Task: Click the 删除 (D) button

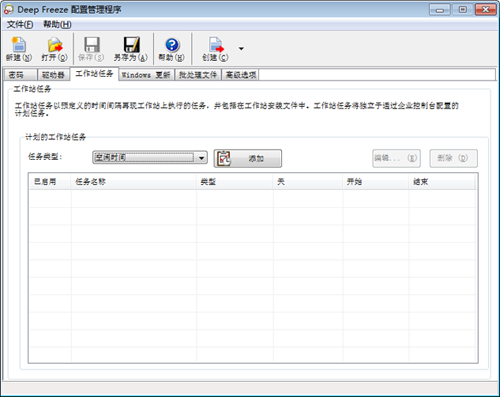Action: [453, 158]
